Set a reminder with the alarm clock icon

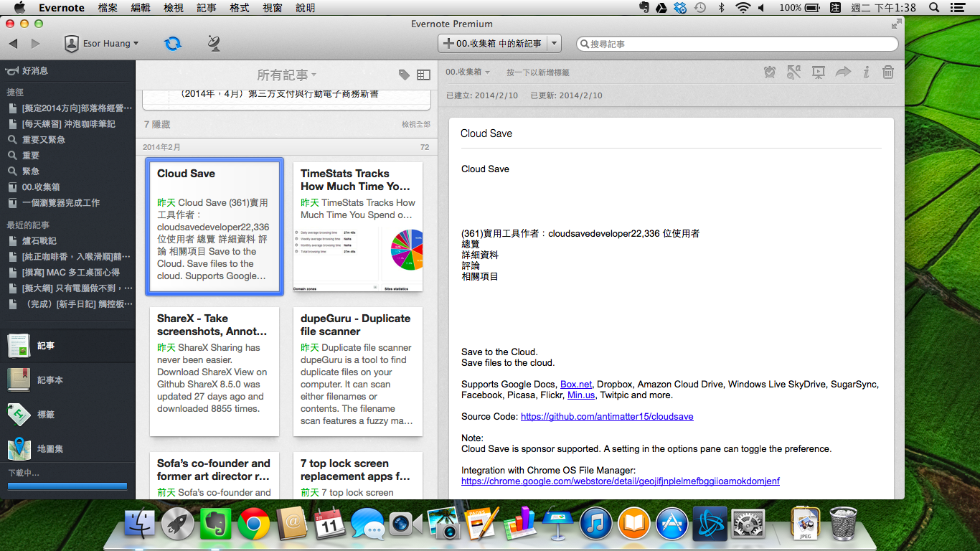770,72
